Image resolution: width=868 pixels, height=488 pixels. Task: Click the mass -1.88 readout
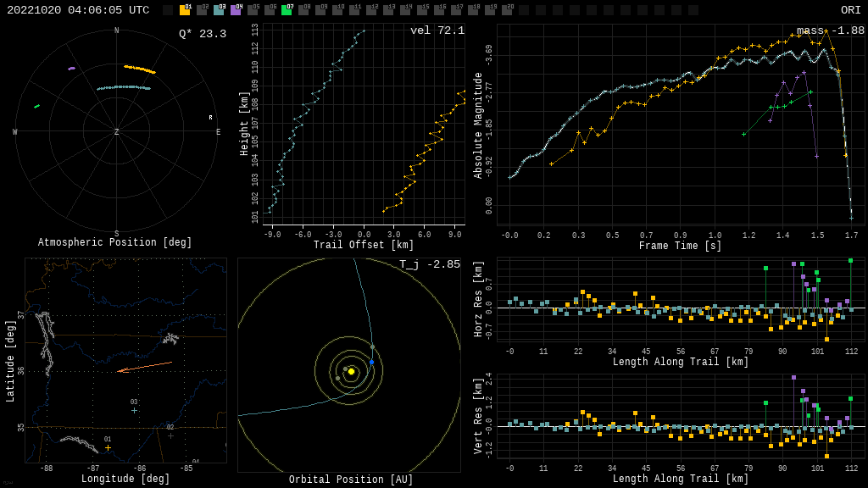(830, 31)
